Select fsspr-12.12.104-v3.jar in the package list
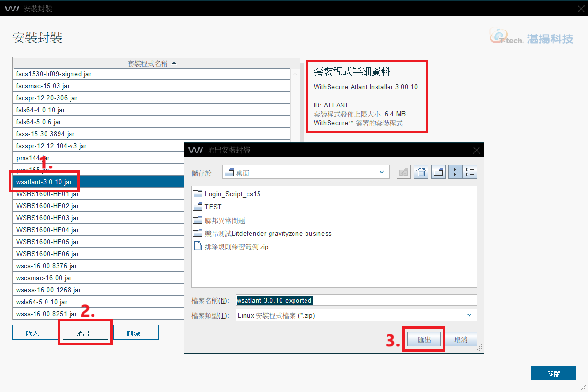The height and width of the screenshot is (392, 588). (x=99, y=146)
